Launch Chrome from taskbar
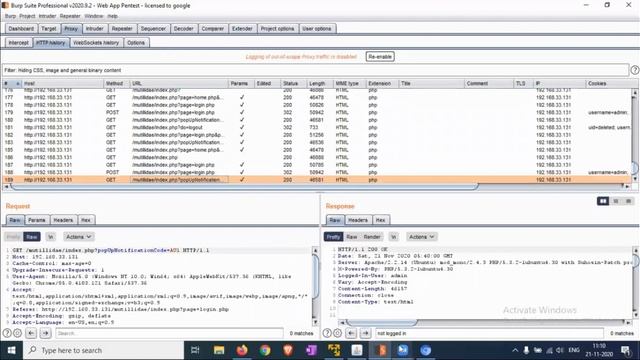640x360 pixels. [x=265, y=350]
